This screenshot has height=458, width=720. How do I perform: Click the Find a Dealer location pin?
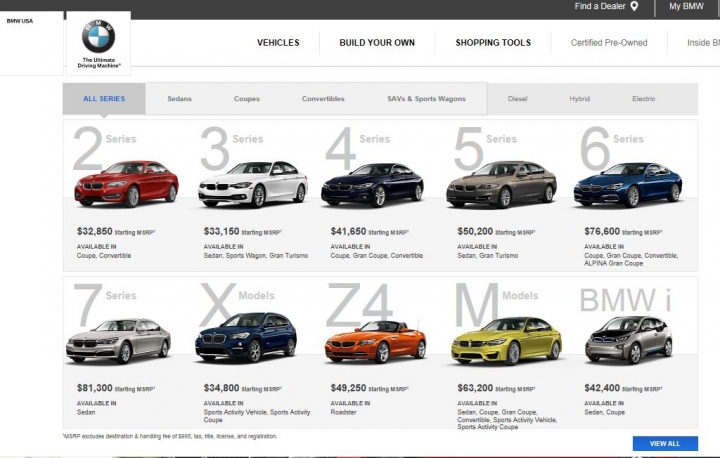tap(634, 6)
